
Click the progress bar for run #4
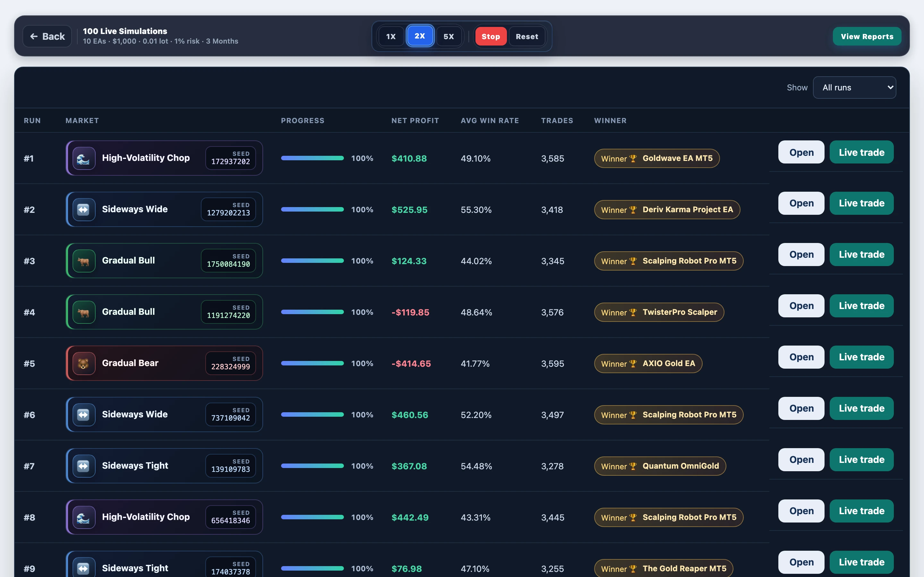click(x=312, y=312)
